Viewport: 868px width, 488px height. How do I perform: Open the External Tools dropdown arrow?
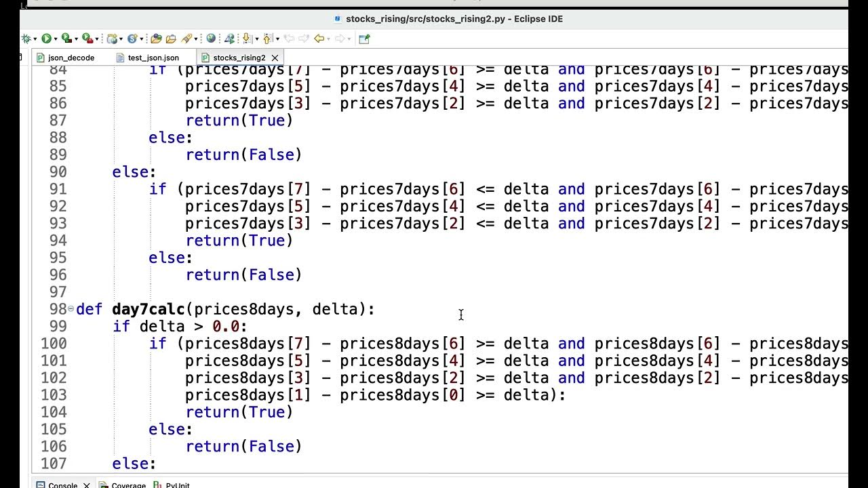[97, 39]
